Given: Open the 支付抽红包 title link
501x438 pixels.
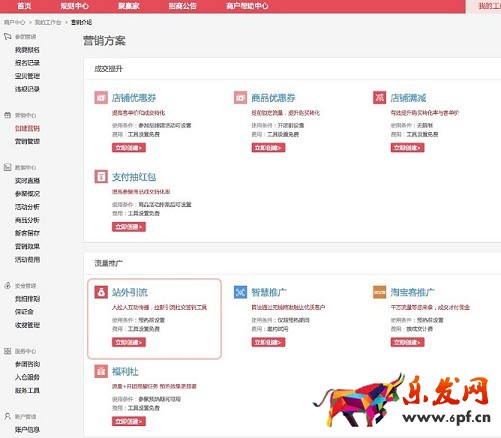Looking at the screenshot, I should coord(134,177).
